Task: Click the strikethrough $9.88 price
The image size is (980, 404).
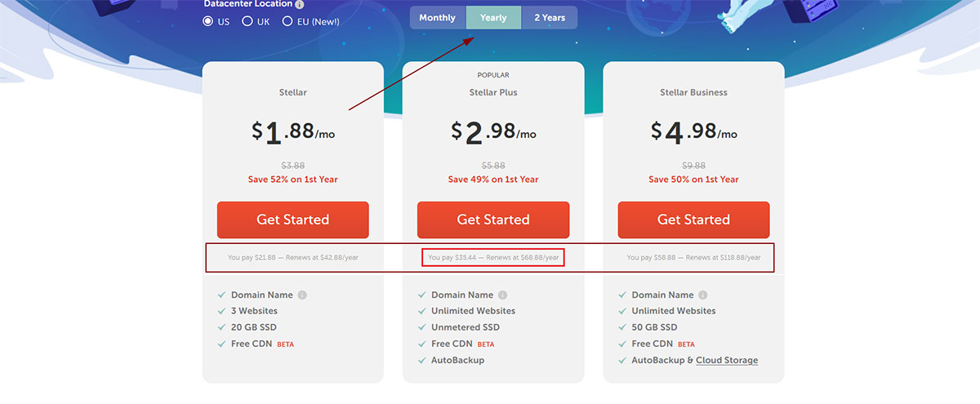Action: 693,166
